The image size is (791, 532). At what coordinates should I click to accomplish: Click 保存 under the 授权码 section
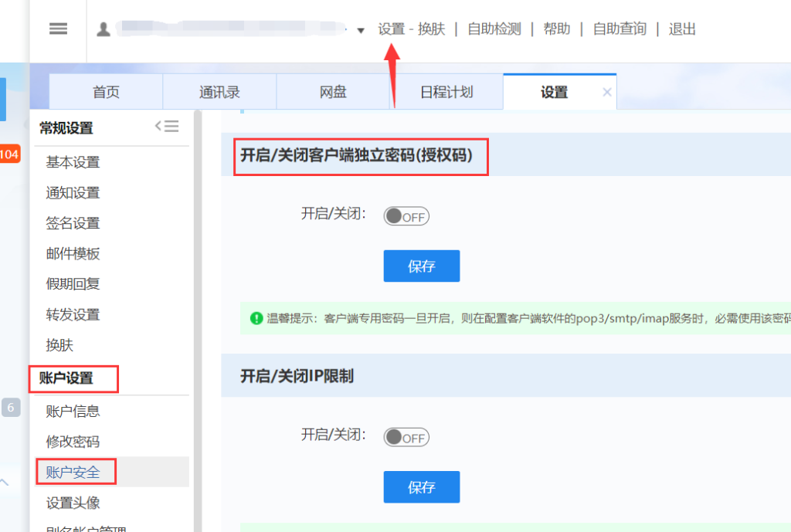(421, 265)
